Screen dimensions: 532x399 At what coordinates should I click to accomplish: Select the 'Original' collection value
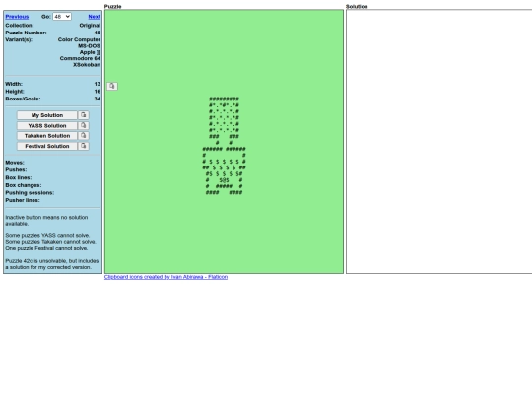point(90,25)
